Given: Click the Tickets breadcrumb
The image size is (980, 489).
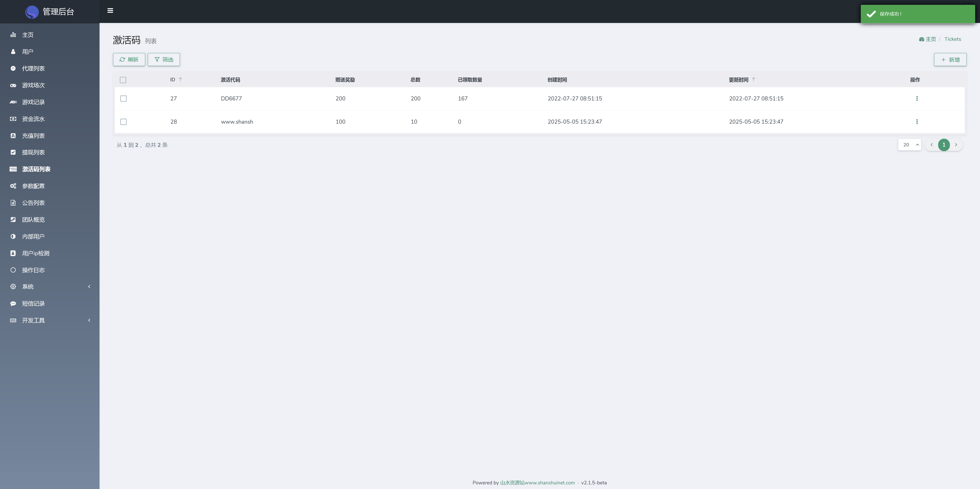Looking at the screenshot, I should pyautogui.click(x=953, y=39).
